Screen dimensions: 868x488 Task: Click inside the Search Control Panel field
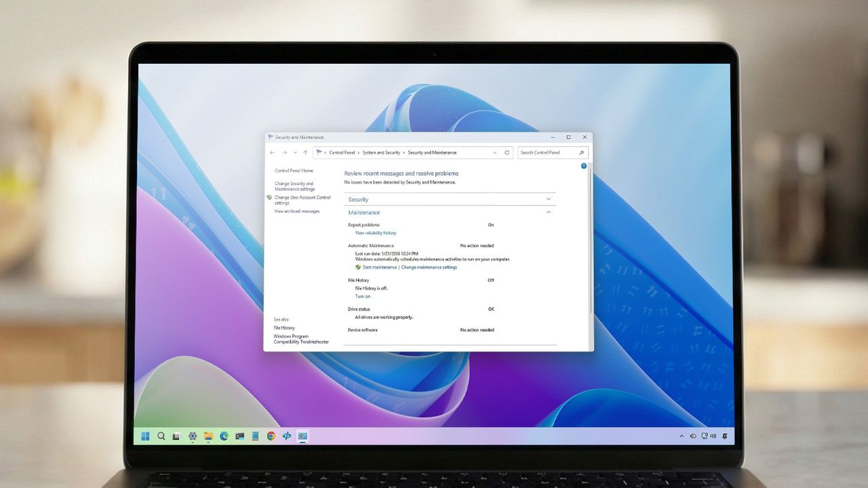[x=546, y=152]
